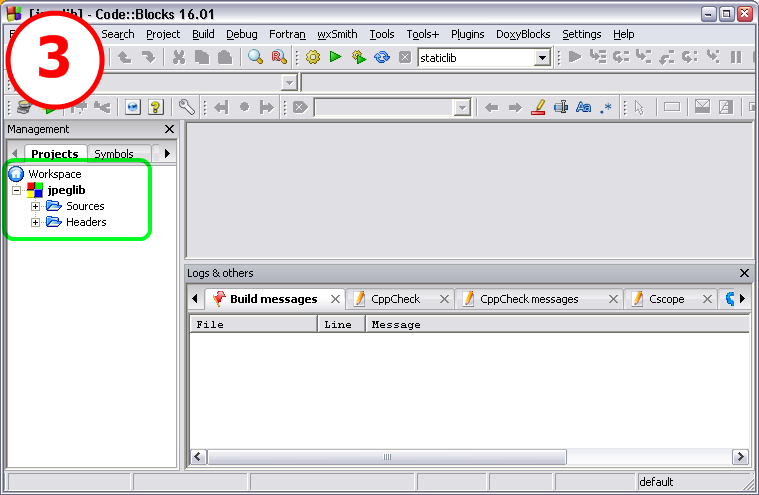This screenshot has width=759, height=495.
Task: Click the Paste icon in toolbar
Action: pos(225,58)
